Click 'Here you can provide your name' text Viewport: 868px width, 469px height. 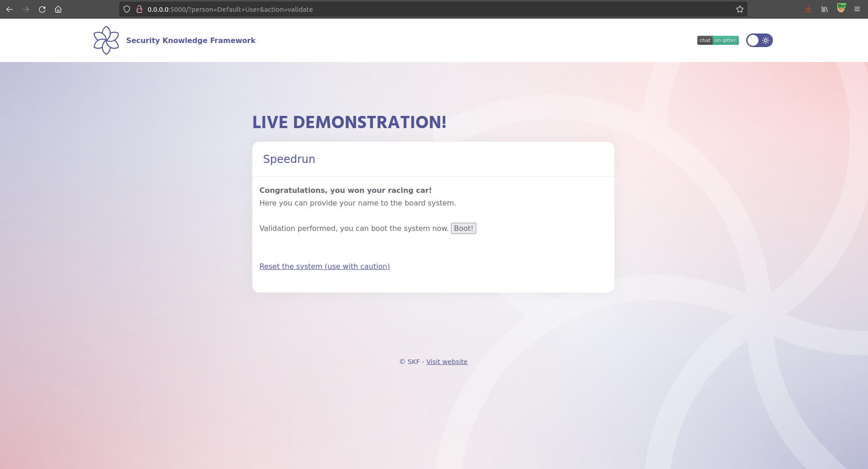[x=317, y=203]
